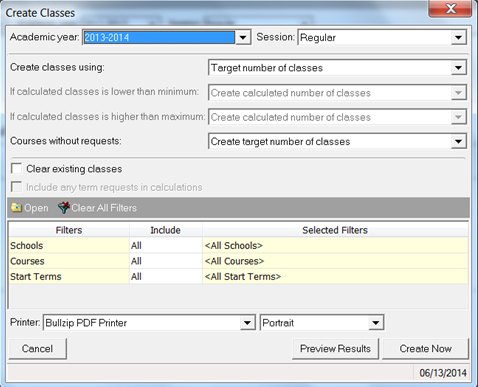Open the Create classes using dropdown
The image size is (478, 387).
[x=459, y=68]
